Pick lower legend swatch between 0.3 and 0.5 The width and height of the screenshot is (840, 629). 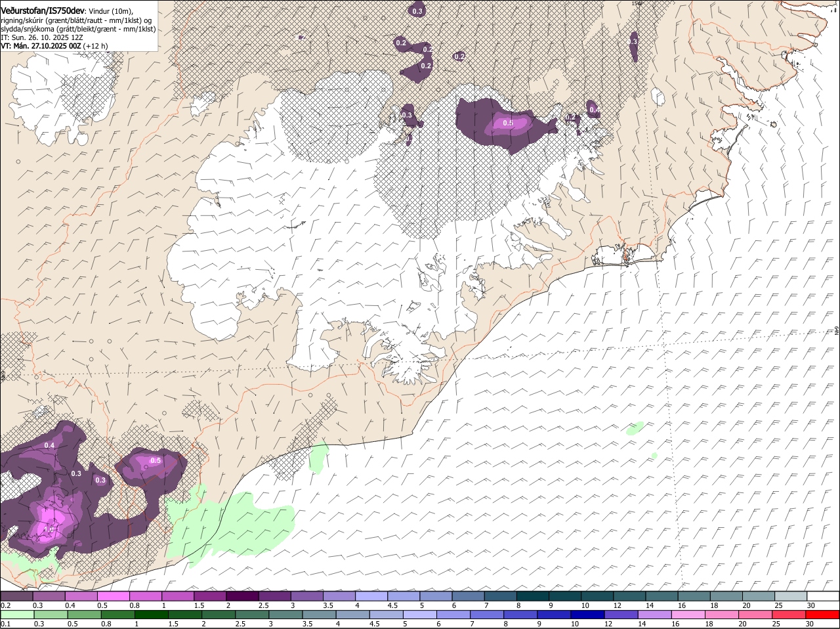click(51, 615)
